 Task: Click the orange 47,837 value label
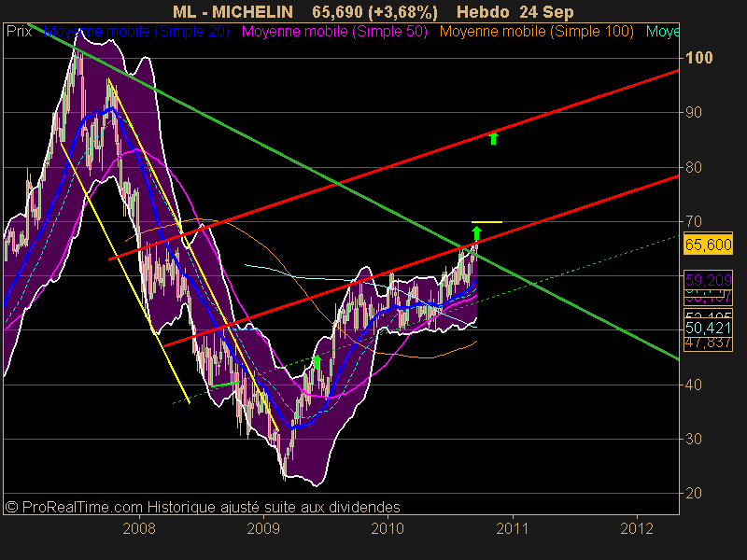point(708,343)
